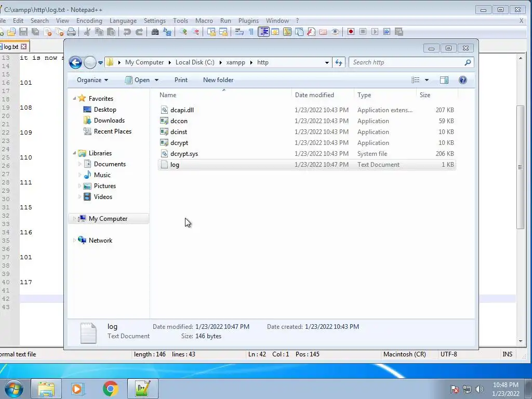This screenshot has width=532, height=399.
Task: Click xampp in the breadcrumb path
Action: [235, 62]
